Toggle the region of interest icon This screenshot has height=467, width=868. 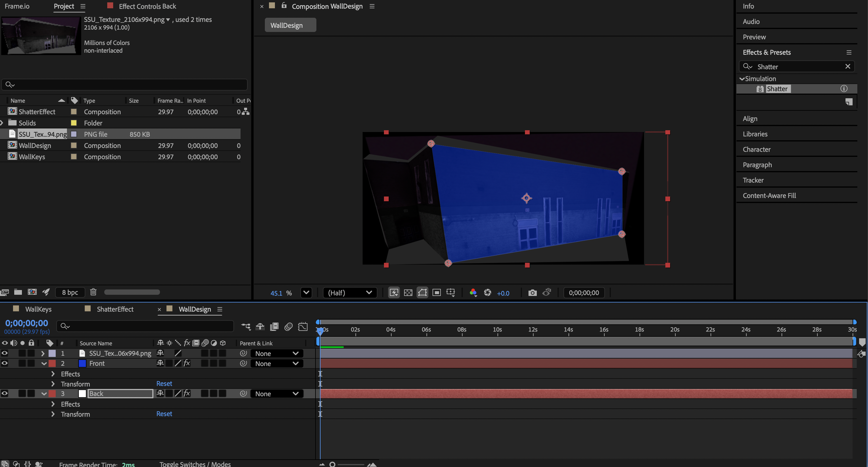[436, 293]
